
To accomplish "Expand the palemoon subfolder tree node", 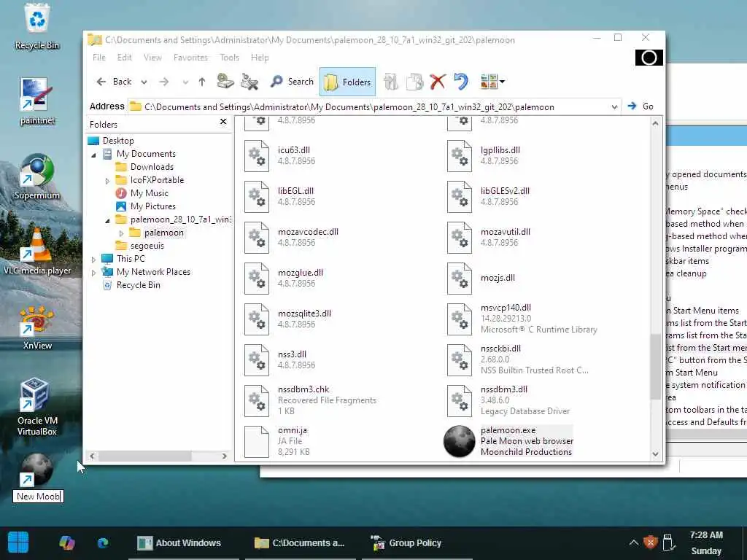I will (x=121, y=233).
